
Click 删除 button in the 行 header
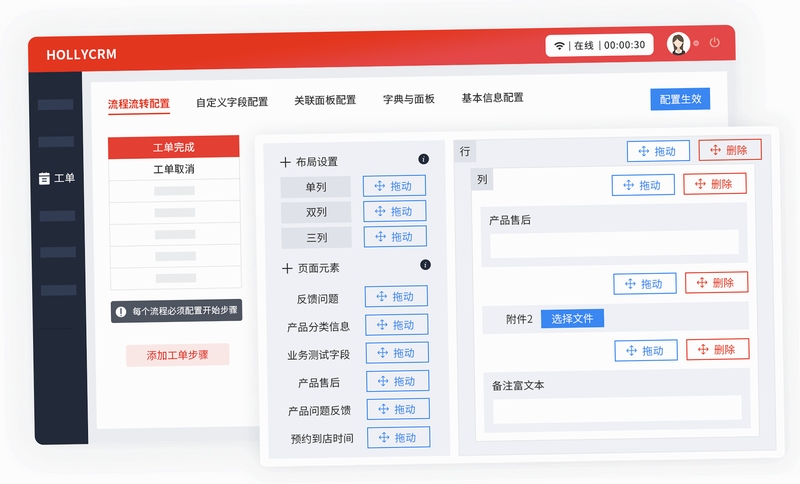coord(730,149)
